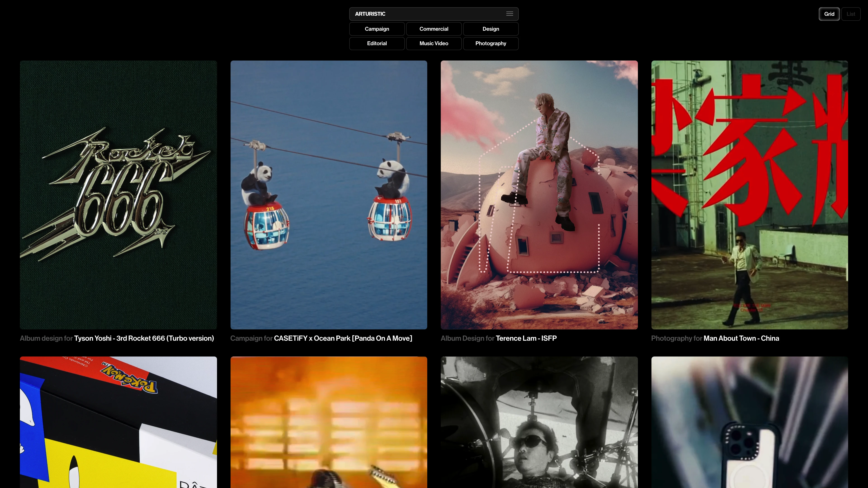Switch to List view
This screenshot has height=488, width=868.
(851, 14)
